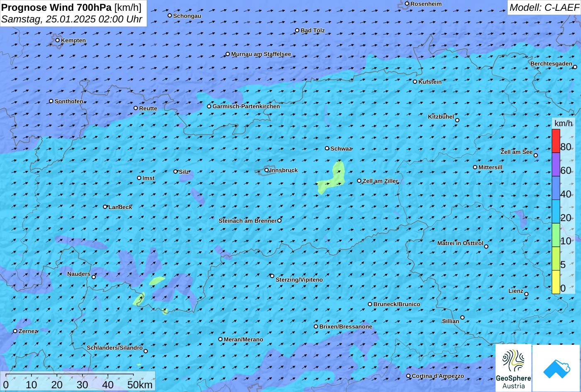Click the 20 mark on the scale bar

[57, 385]
